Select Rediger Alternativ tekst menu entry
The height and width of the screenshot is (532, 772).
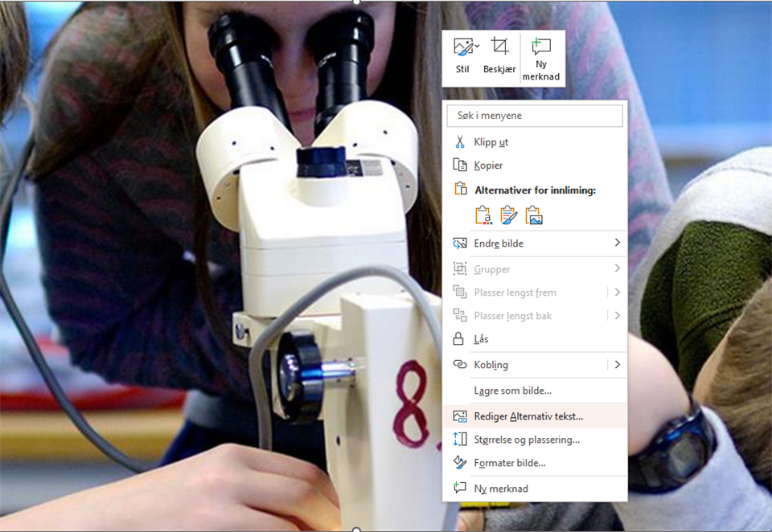pos(528,416)
